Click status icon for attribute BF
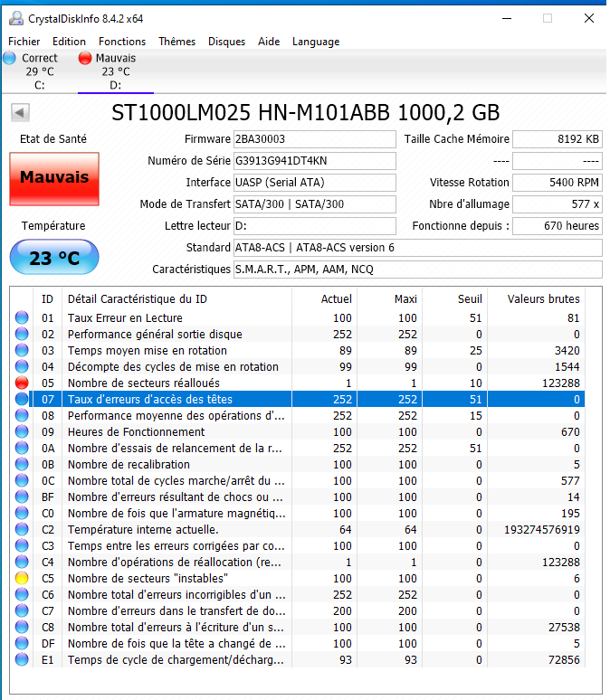 click(x=22, y=497)
